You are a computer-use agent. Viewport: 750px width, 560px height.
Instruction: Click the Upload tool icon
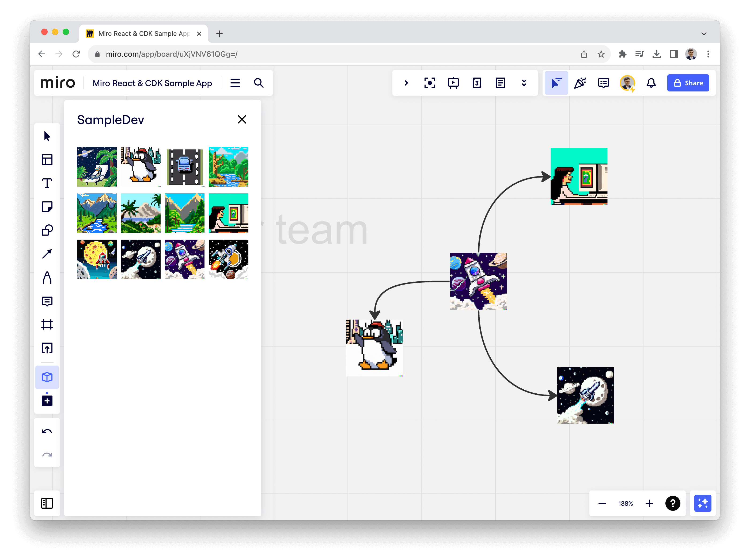coord(47,348)
